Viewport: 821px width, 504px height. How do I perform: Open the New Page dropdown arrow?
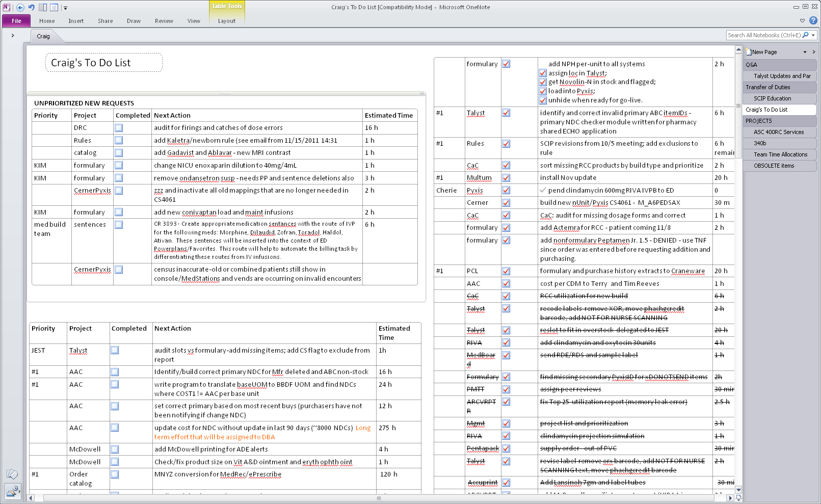(x=805, y=51)
